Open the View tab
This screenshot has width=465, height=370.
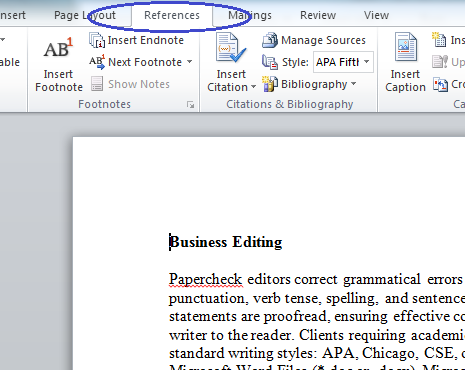click(376, 15)
